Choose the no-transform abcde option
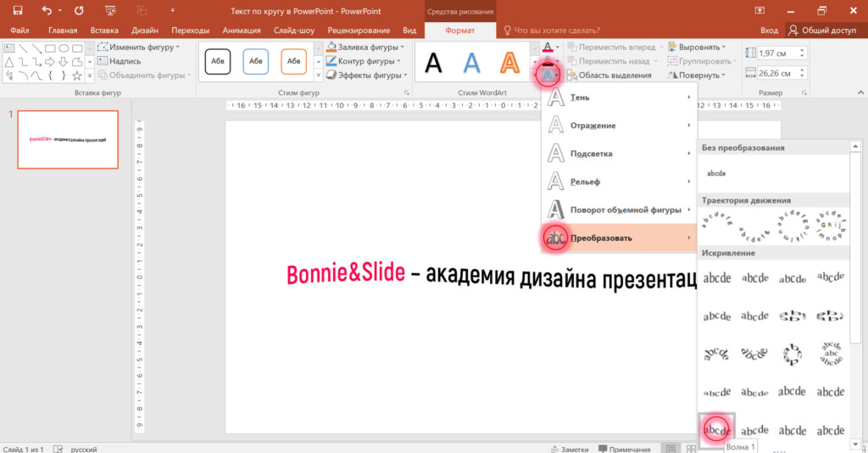868x453 pixels. (x=716, y=173)
